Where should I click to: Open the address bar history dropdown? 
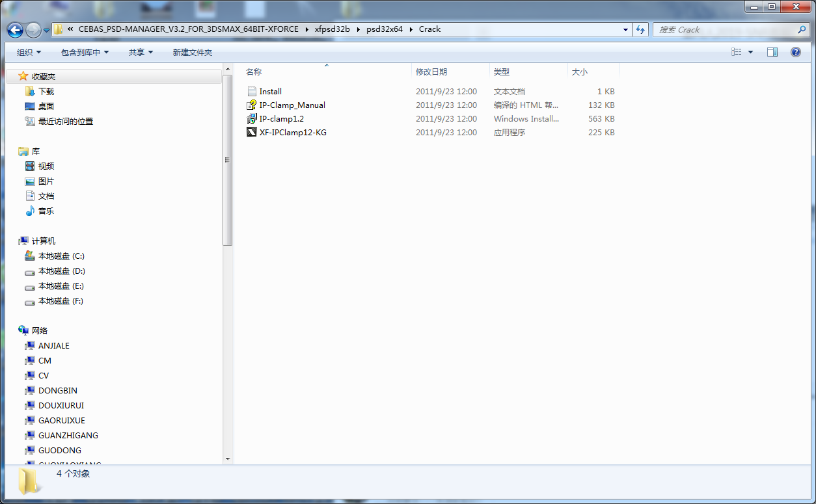(x=625, y=29)
